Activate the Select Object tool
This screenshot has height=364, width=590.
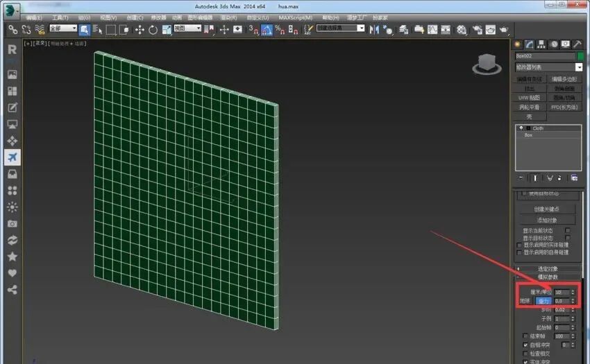[84, 30]
